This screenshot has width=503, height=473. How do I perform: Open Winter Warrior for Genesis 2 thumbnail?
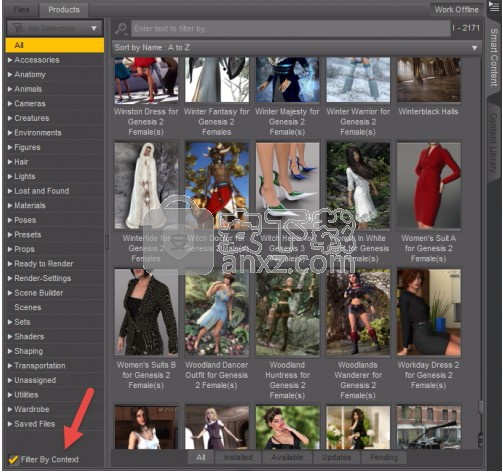(358, 79)
